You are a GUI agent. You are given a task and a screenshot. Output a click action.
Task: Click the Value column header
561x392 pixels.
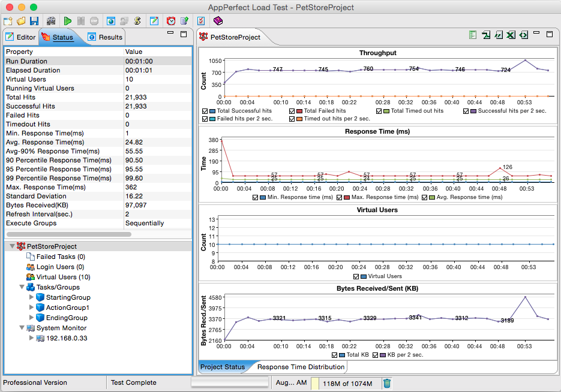pos(158,52)
